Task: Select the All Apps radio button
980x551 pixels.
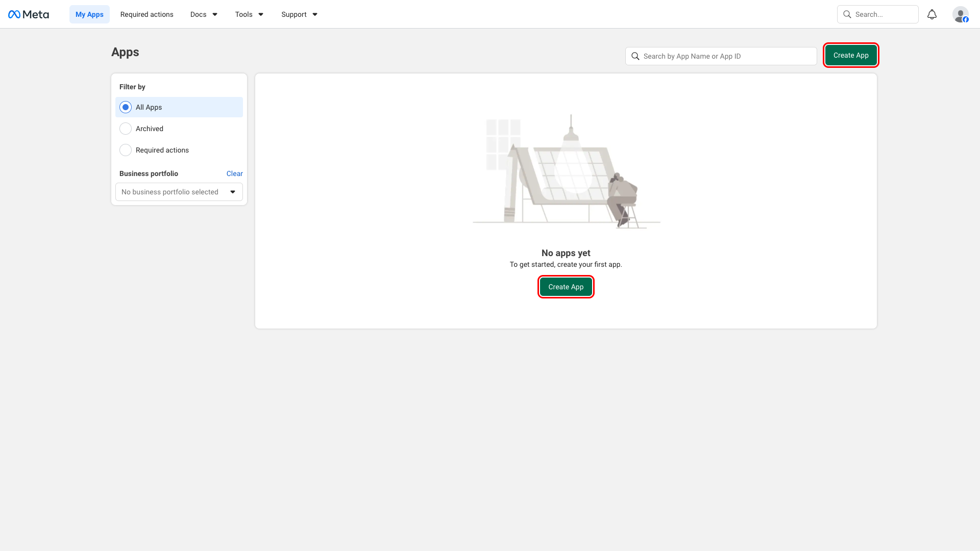Action: coord(126,107)
